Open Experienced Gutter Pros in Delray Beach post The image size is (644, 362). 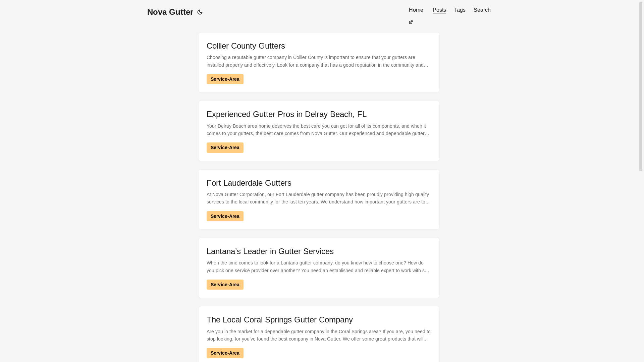[286, 114]
